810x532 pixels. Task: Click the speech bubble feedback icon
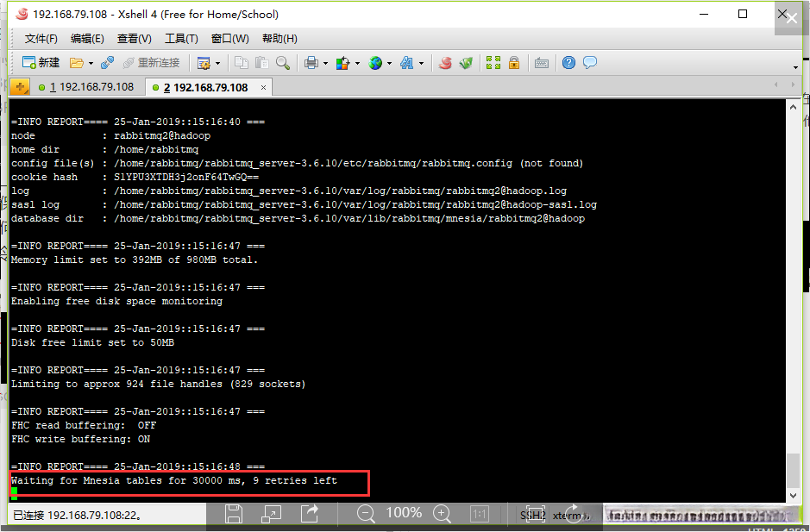(590, 63)
